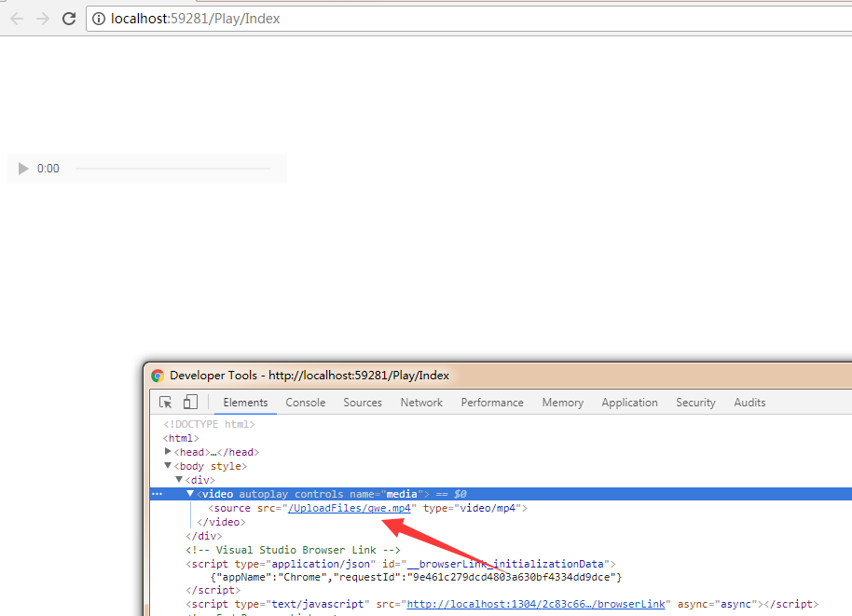
Task: Click the name="media" attribute value
Action: tap(402, 494)
